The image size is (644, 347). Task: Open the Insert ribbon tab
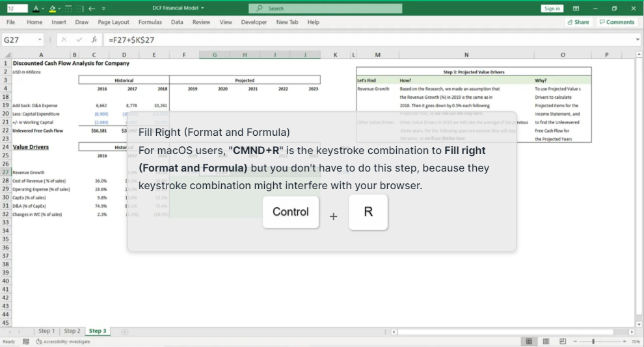pyautogui.click(x=59, y=22)
